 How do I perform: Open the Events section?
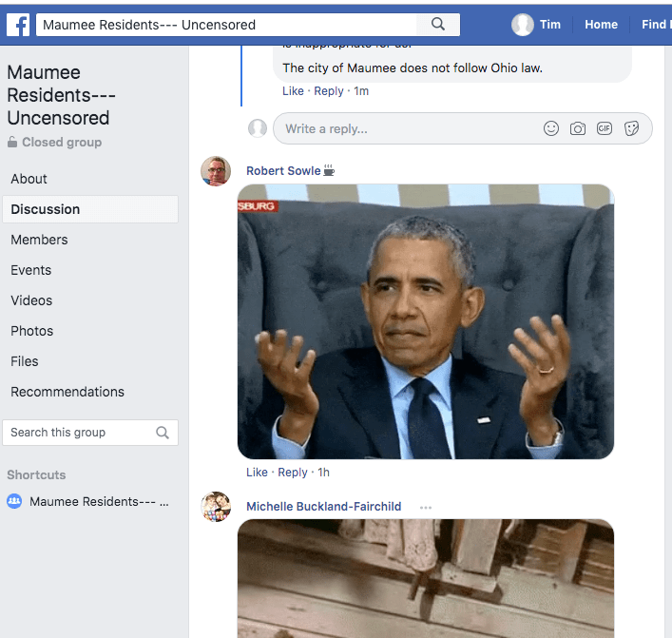coord(30,270)
